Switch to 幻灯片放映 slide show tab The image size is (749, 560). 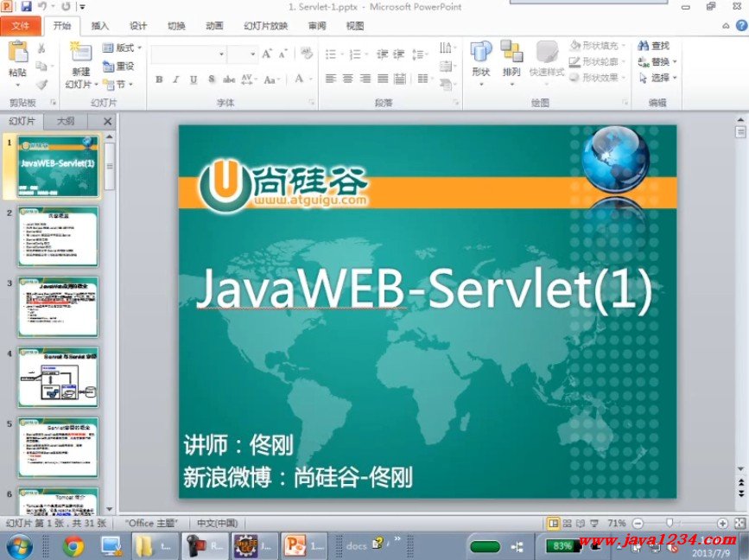click(265, 26)
